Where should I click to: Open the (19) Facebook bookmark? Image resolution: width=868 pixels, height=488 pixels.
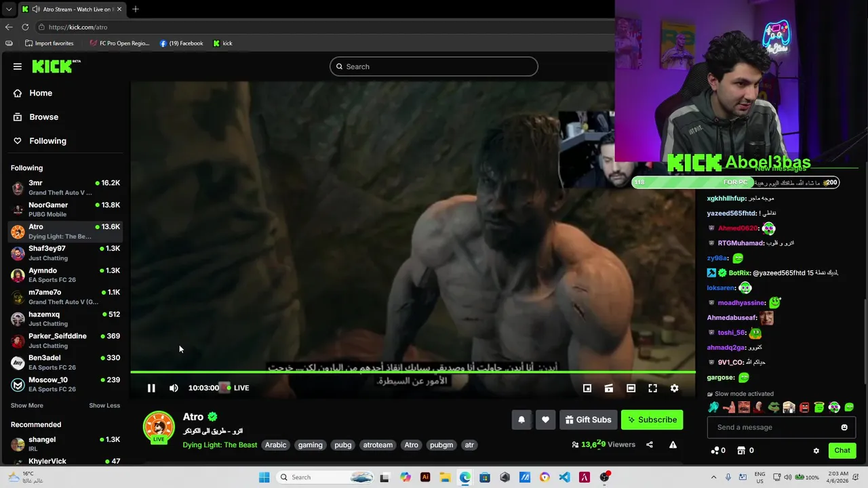[x=181, y=43]
